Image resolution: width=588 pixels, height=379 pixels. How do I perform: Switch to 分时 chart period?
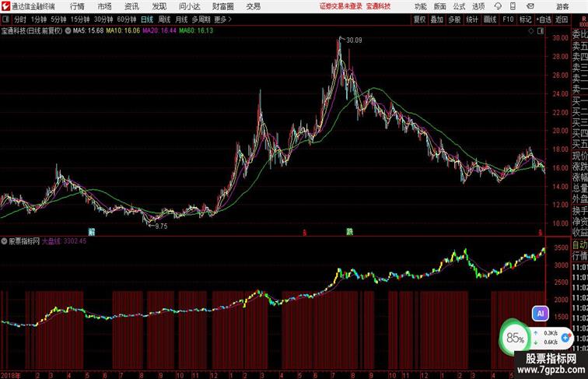(x=20, y=19)
